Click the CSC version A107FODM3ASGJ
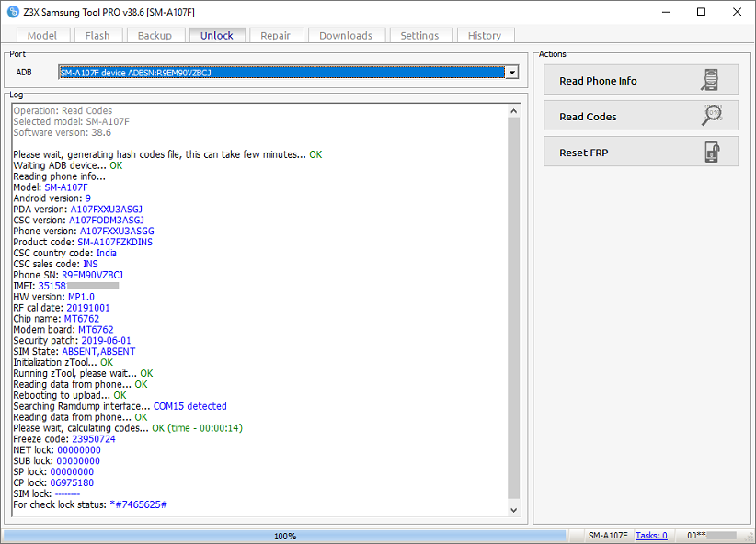This screenshot has width=756, height=544. tap(106, 221)
